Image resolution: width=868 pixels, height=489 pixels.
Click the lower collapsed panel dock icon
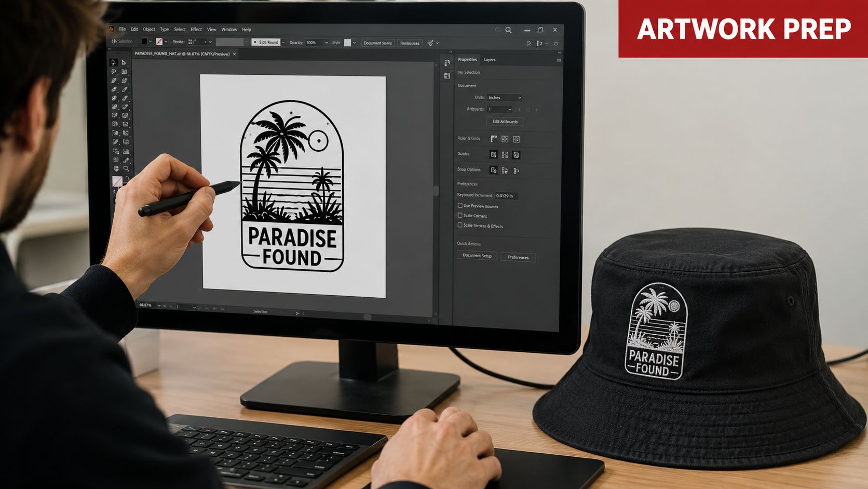pos(447,76)
